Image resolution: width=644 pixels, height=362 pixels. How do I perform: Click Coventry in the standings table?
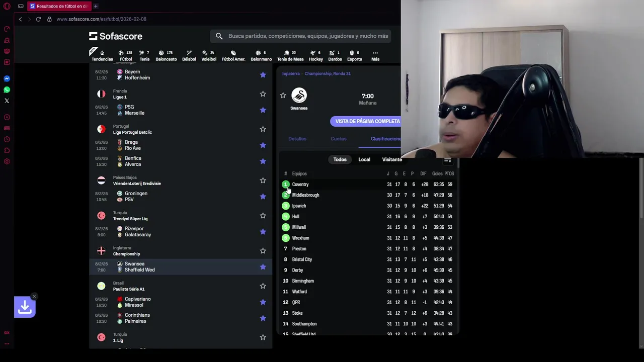[300, 185]
